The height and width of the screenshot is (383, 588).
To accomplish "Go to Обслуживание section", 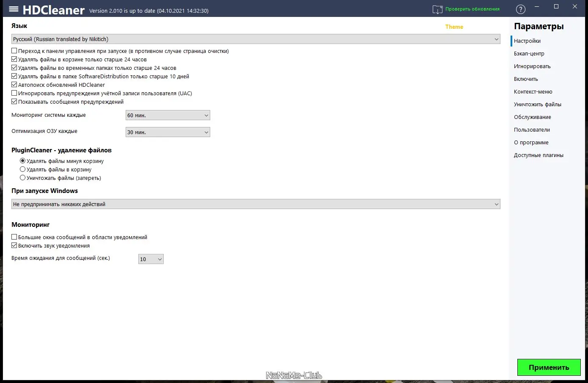I will (x=533, y=117).
